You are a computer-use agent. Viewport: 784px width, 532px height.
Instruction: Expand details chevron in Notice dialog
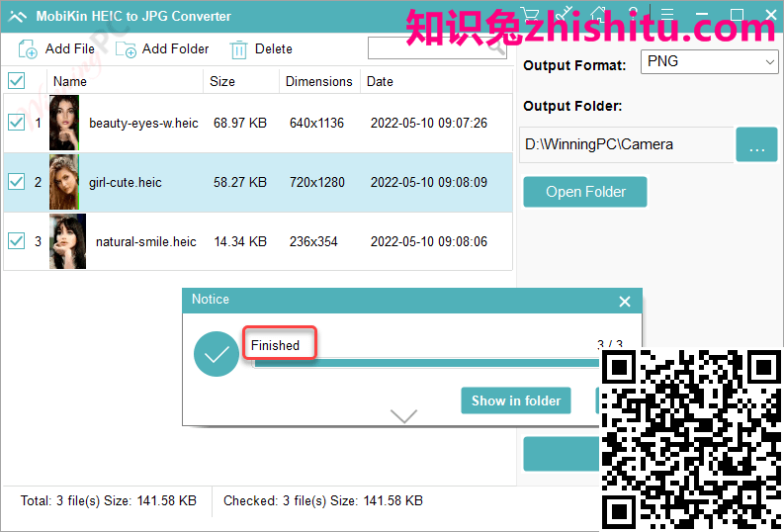tap(403, 416)
